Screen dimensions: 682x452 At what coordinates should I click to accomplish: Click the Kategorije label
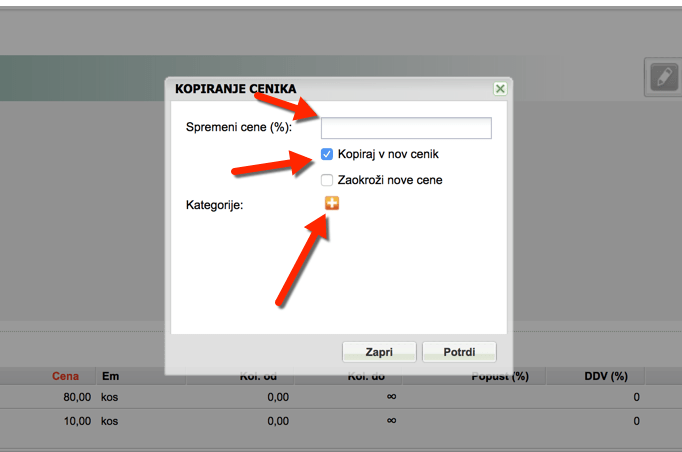pos(215,205)
